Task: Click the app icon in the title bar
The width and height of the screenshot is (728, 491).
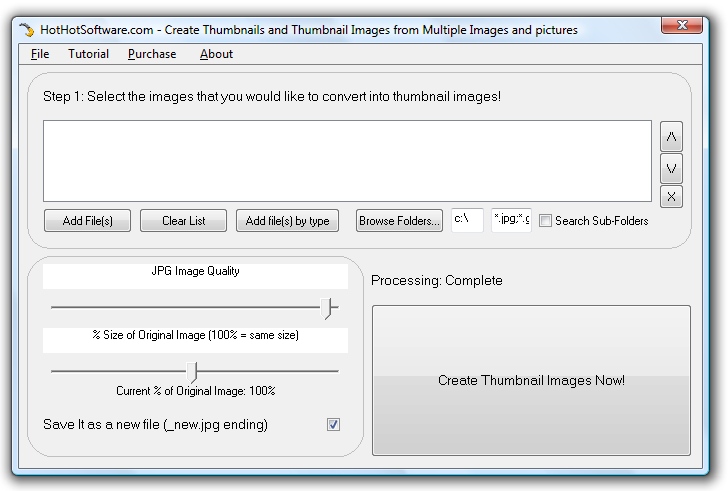Action: click(x=27, y=30)
